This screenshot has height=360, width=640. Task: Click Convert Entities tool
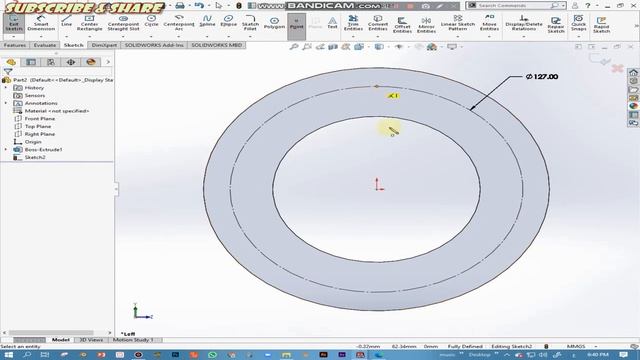(378, 23)
